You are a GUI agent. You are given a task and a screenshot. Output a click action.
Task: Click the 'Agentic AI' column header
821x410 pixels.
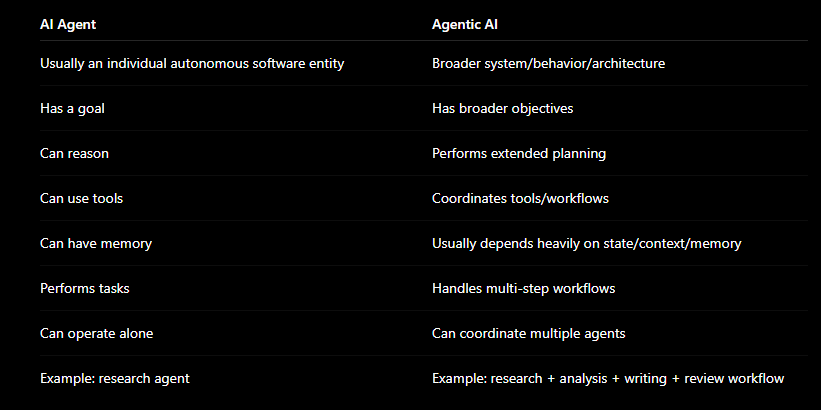point(464,24)
